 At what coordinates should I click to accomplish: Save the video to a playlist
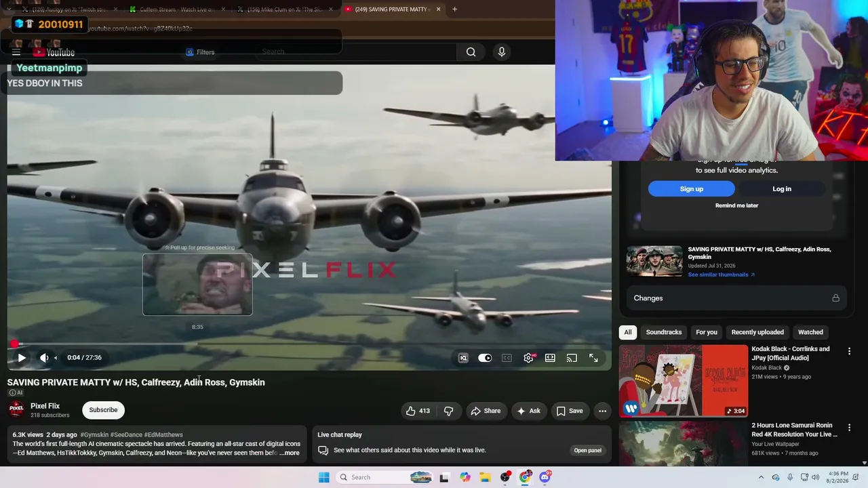click(x=570, y=411)
